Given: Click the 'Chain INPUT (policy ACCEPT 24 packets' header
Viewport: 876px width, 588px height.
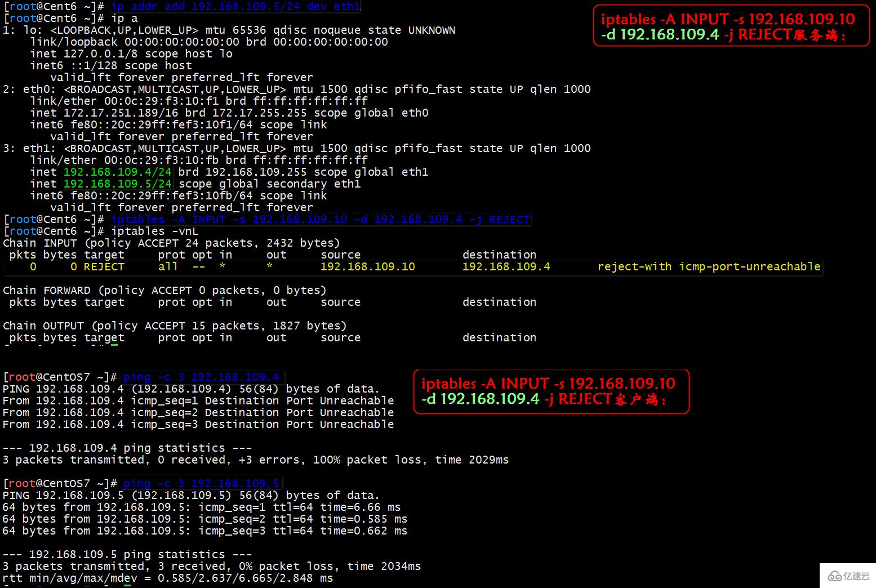Looking at the screenshot, I should click(171, 243).
